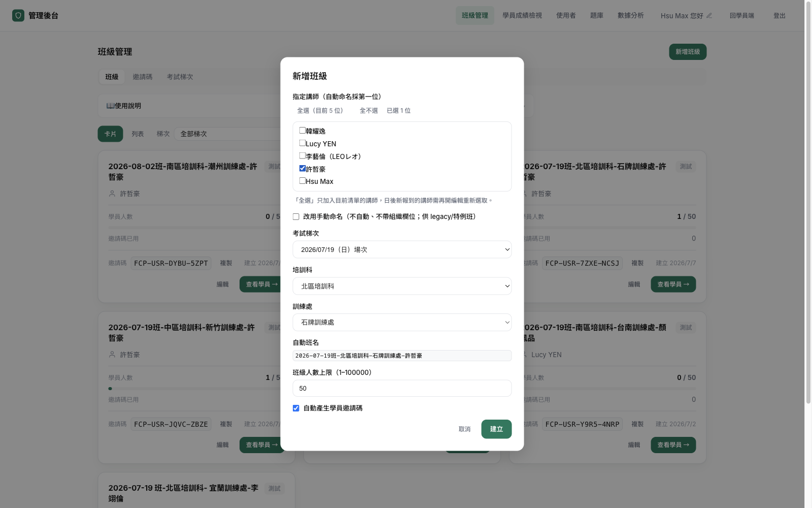812x508 pixels.
Task: Click invite code FCP-USR-JQVC-ZBZE
Action: tap(171, 424)
